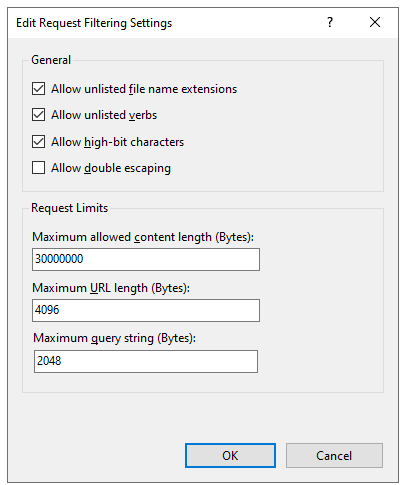Click into the Maximum URL length field

click(x=146, y=310)
